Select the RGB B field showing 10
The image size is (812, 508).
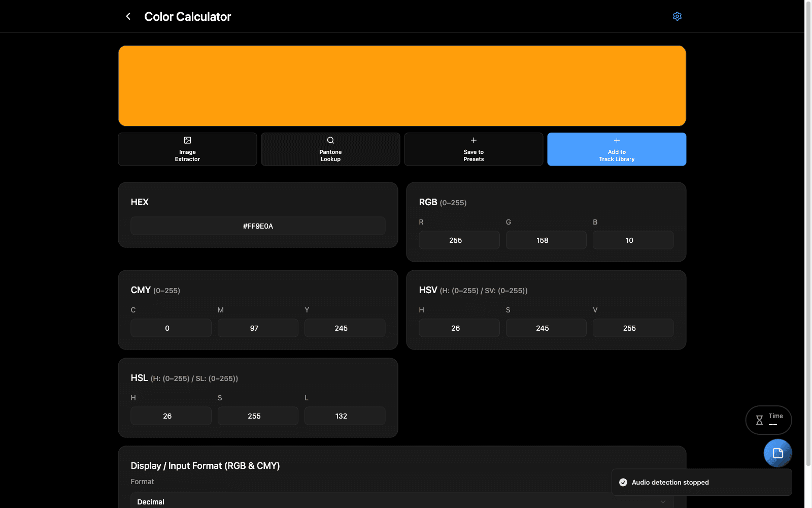(633, 240)
